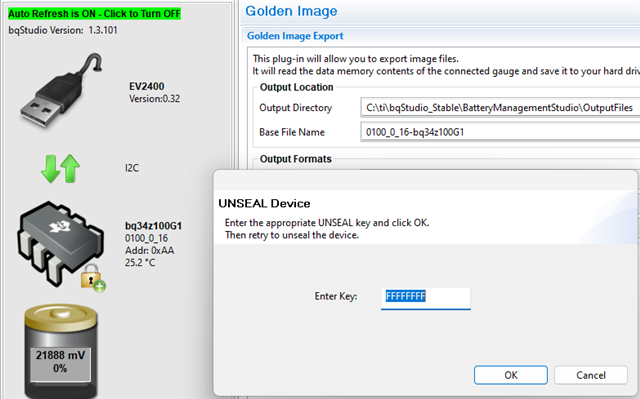
Task: Turn off Auto Refresh via green banner
Action: coord(94,13)
